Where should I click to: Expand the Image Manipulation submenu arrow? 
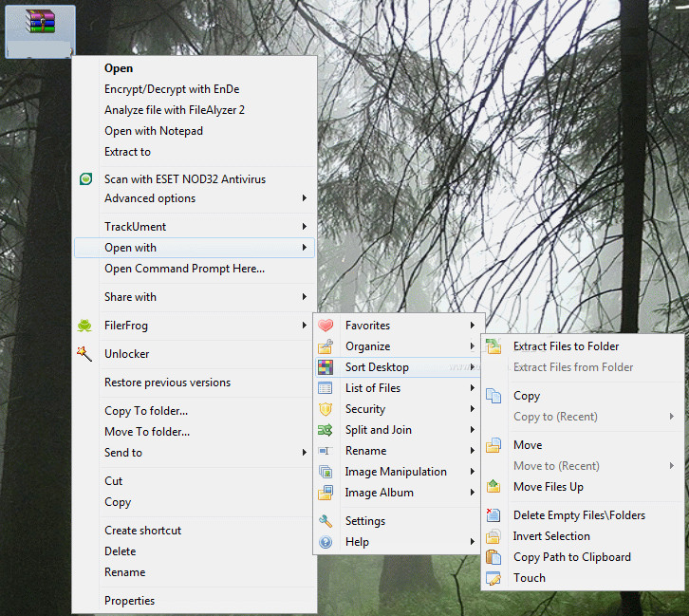point(473,471)
